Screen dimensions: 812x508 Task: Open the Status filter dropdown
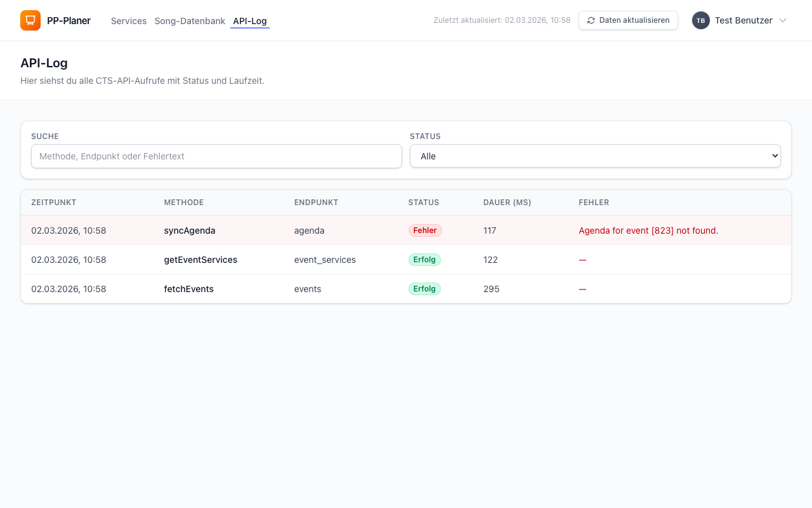[x=594, y=156]
